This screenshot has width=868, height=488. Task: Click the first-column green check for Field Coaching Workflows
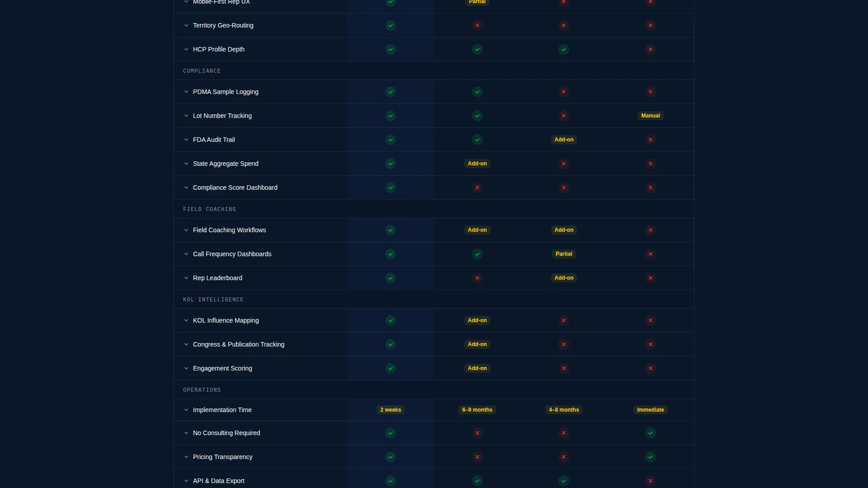point(391,230)
